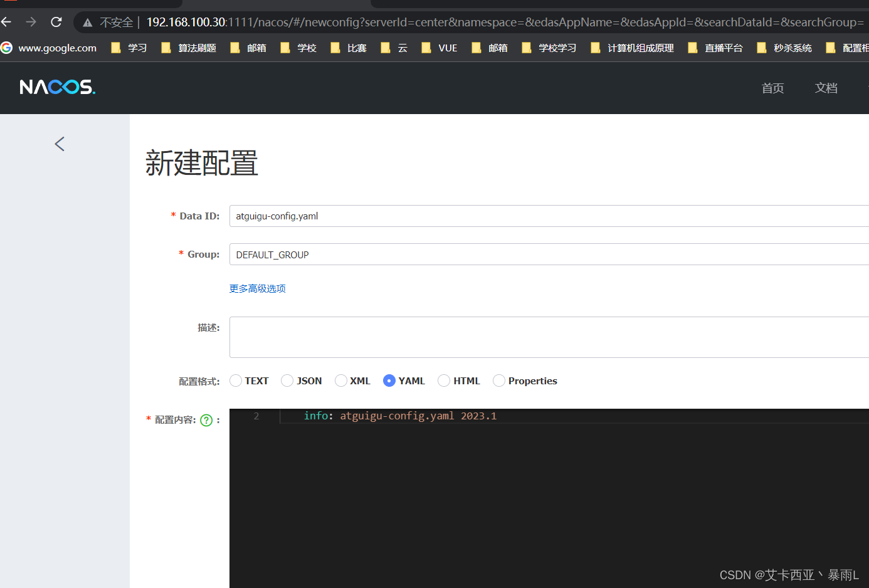
Task: Select the JSON format radio button
Action: pos(287,381)
